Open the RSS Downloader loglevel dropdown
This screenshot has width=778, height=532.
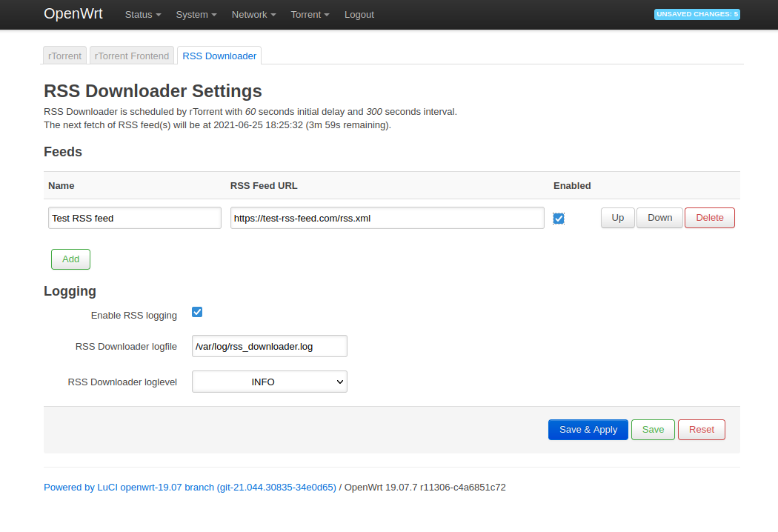[270, 382]
